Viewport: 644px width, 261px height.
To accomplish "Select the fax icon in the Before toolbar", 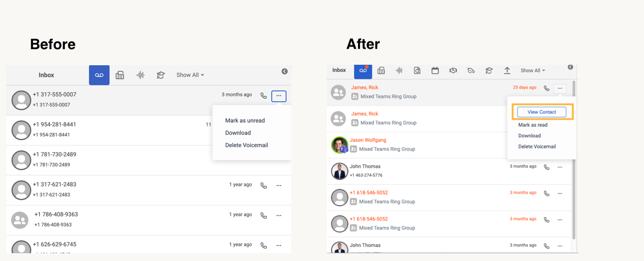I will [x=120, y=75].
